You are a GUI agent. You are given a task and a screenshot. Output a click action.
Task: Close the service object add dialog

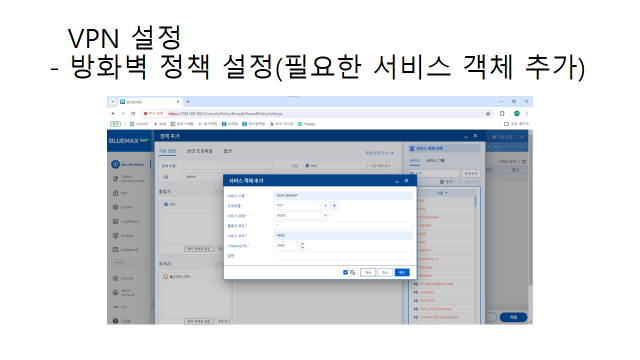point(407,181)
